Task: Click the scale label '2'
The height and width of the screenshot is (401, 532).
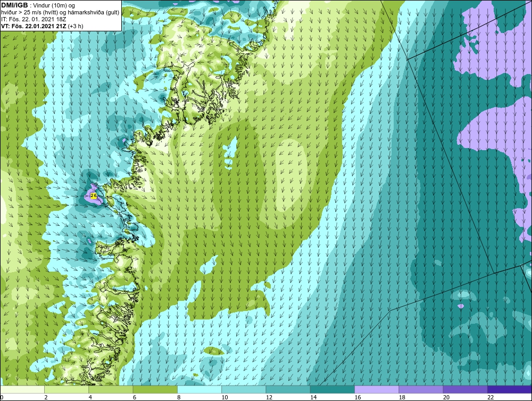Action: point(46,397)
